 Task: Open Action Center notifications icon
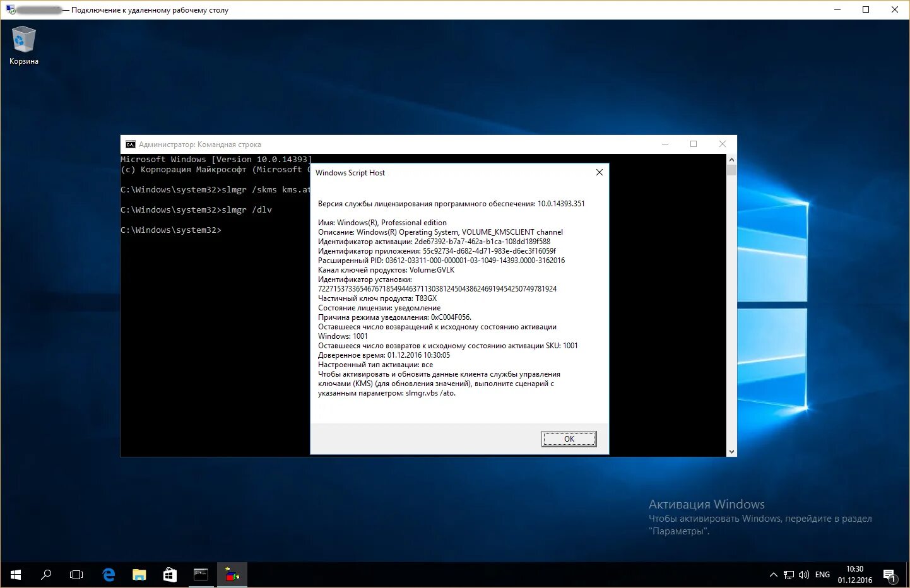pyautogui.click(x=890, y=575)
